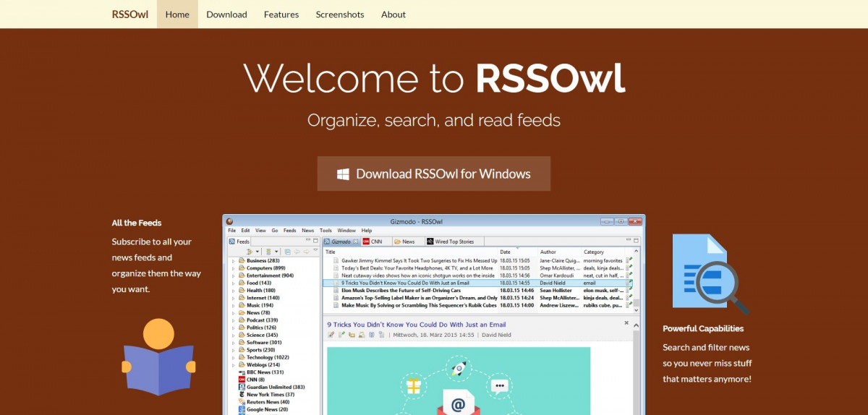Expand the Entertainment folder arrow
The image size is (868, 415).
click(233, 275)
